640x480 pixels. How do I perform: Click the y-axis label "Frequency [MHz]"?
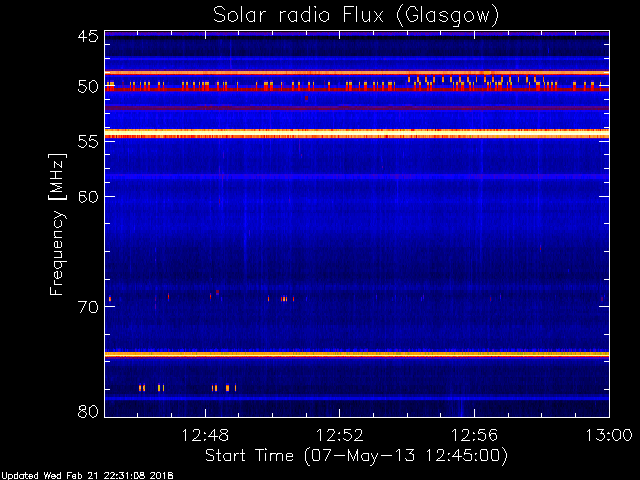58,224
